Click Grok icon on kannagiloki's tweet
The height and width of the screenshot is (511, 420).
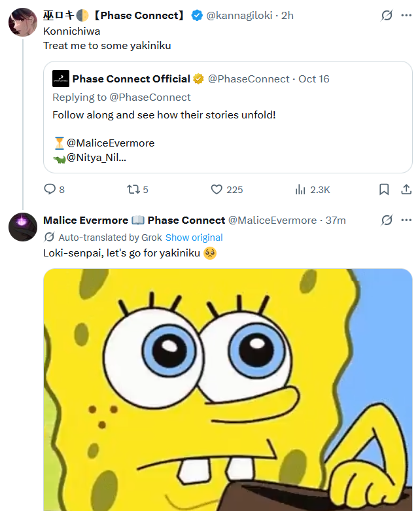click(387, 15)
